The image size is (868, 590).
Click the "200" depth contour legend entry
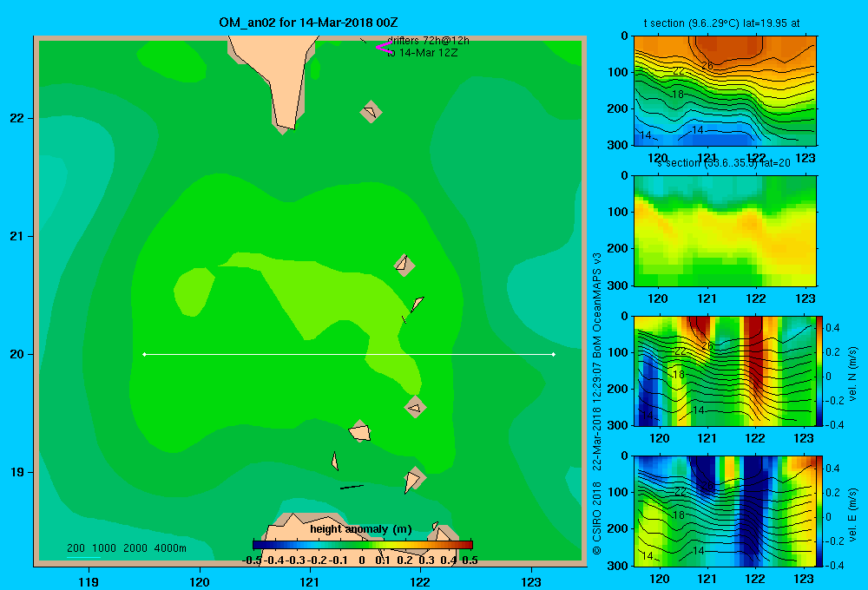(x=76, y=548)
